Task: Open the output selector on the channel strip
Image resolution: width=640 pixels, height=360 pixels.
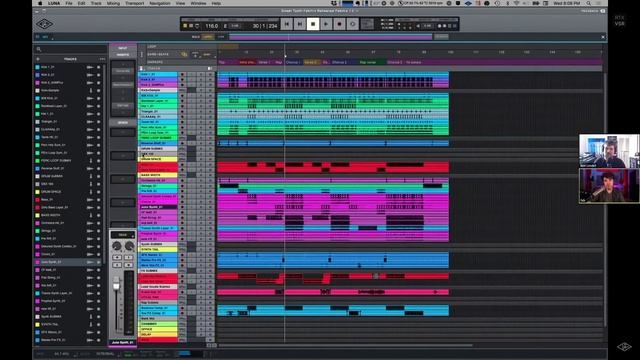Action: coord(122,235)
